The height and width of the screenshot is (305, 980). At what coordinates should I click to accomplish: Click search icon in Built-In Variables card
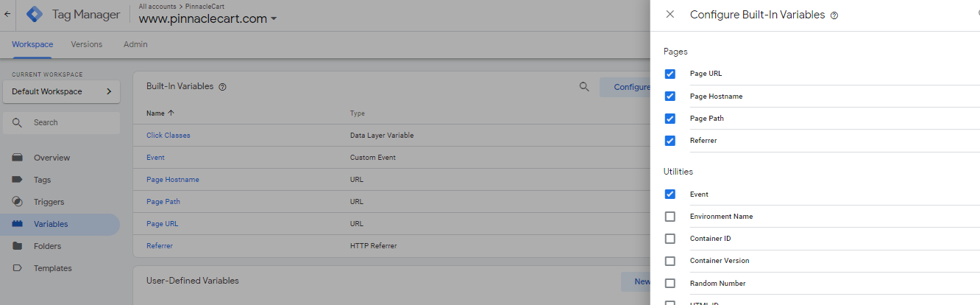pos(584,87)
